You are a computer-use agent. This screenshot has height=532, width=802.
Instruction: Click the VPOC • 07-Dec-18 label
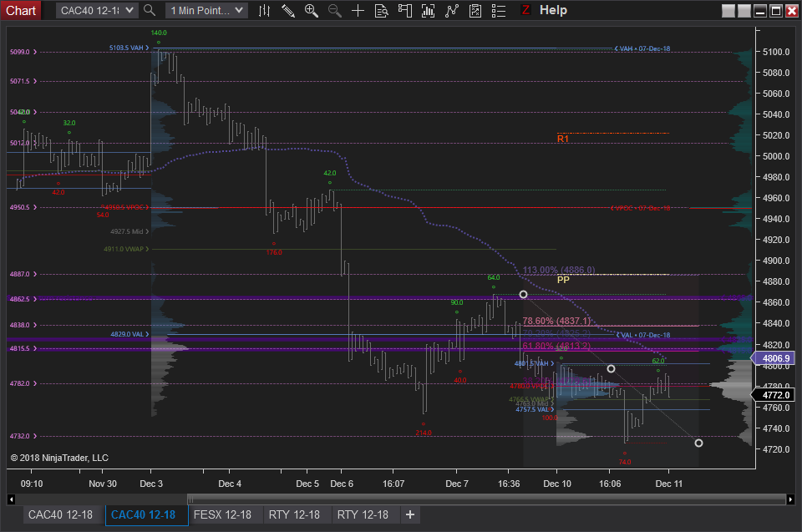tap(641, 208)
